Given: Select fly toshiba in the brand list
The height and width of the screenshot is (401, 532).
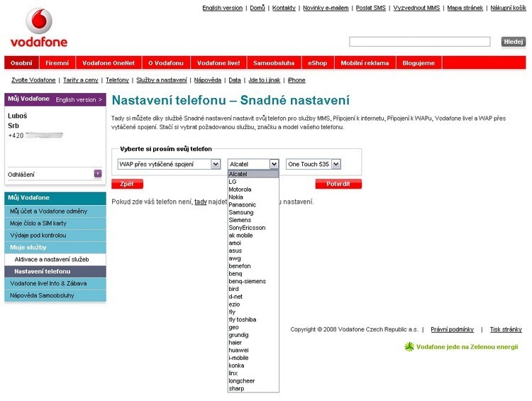Looking at the screenshot, I should point(253,319).
